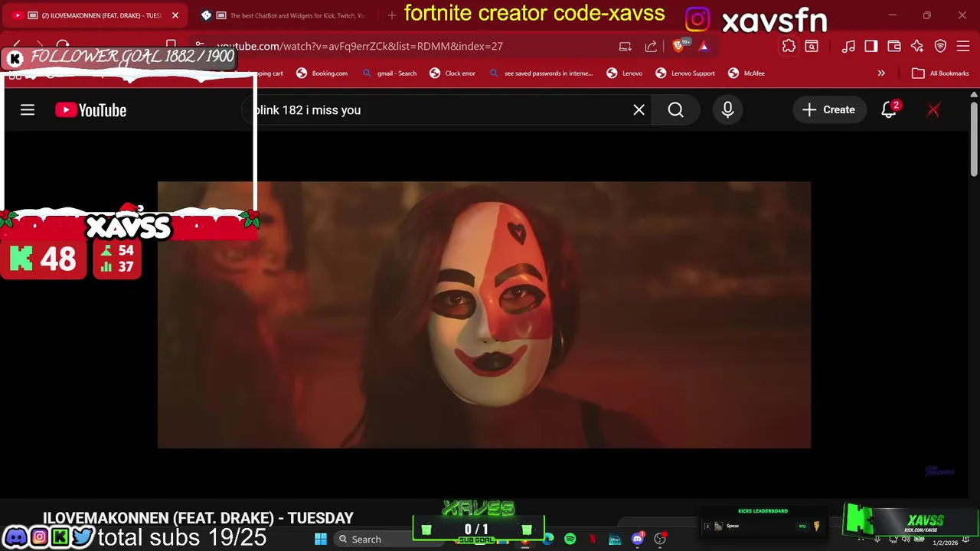Open Brave Rewards triangle icon
This screenshot has height=551, width=980.
(704, 47)
